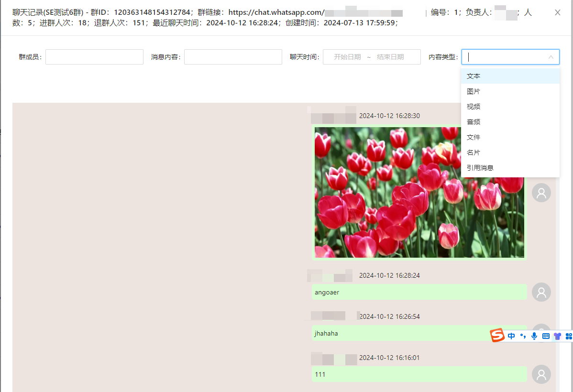Click timestamp 2024-10-12 16:16:01
573x392 pixels.
(x=389, y=358)
